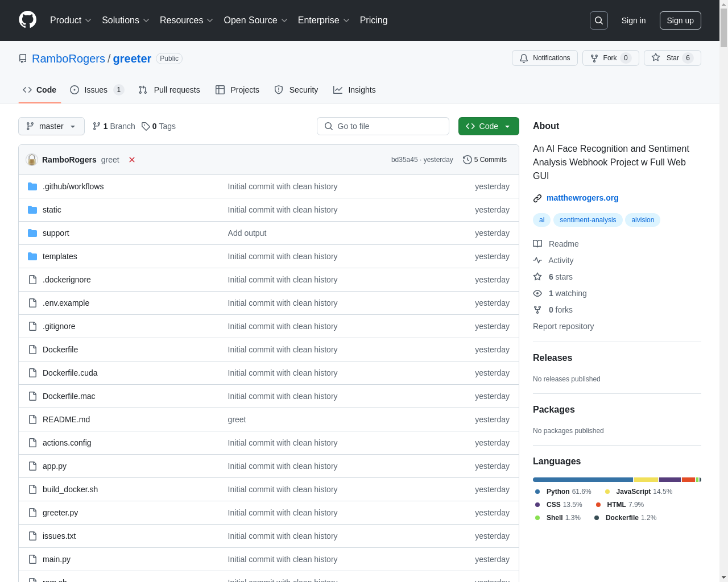Click the templates folder icon
Viewport: 728px width, 582px height.
click(32, 256)
